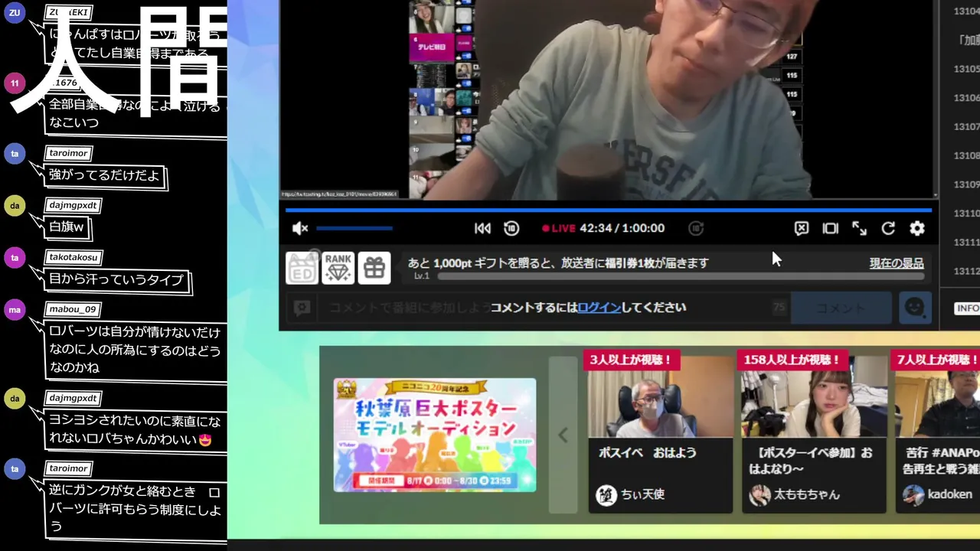Click the comment 目から汗っていうタイプ
980x551 pixels.
tap(116, 279)
